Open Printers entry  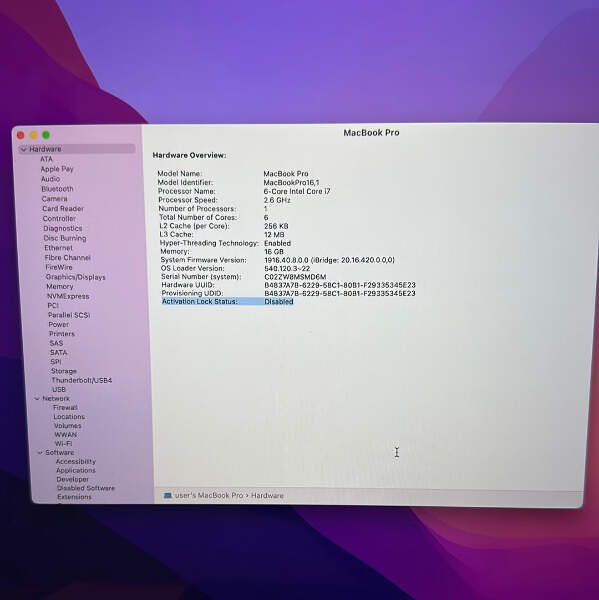click(62, 334)
